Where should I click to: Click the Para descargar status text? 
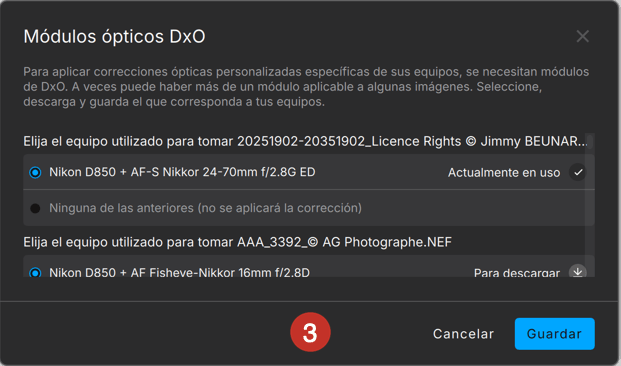point(517,273)
